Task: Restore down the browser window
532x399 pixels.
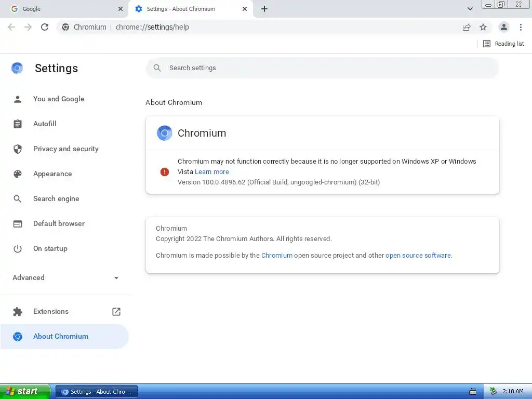Action: coord(501,5)
